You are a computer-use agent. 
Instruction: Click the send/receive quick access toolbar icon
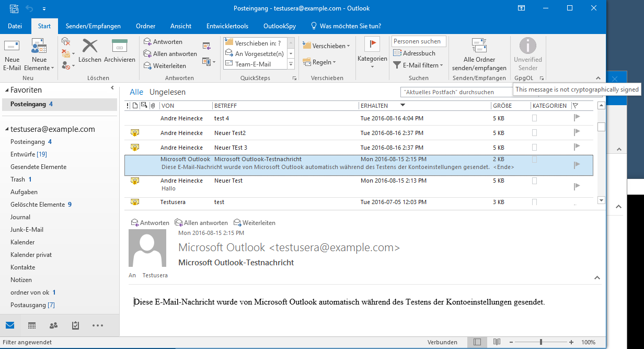[x=15, y=8]
